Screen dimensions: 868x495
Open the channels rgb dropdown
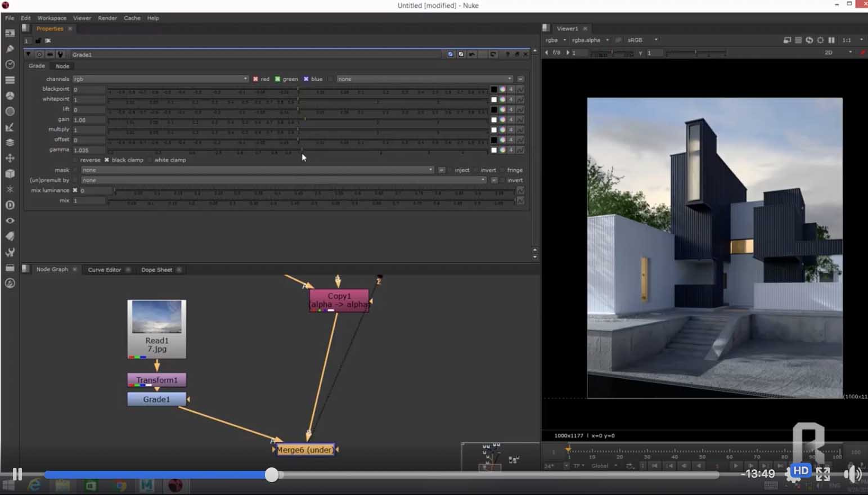pos(160,79)
